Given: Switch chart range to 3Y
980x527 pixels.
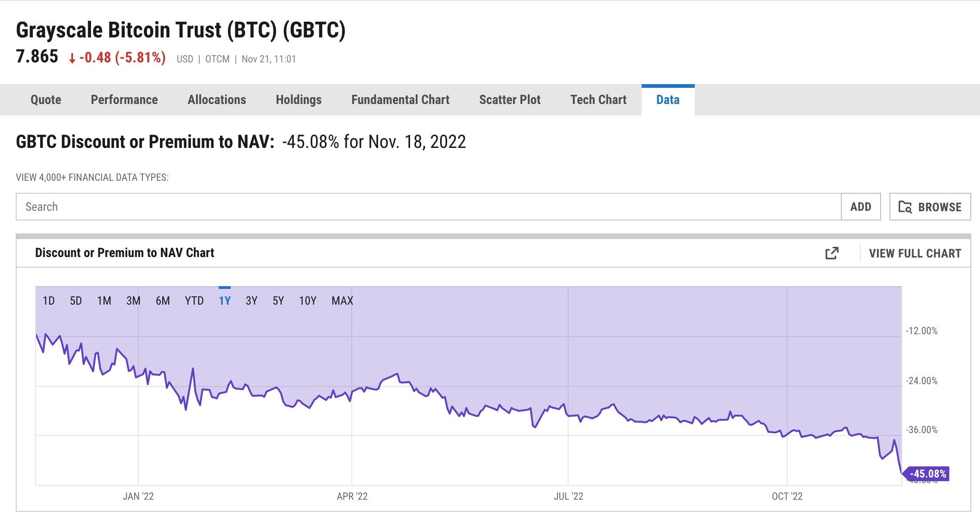Looking at the screenshot, I should pos(251,301).
